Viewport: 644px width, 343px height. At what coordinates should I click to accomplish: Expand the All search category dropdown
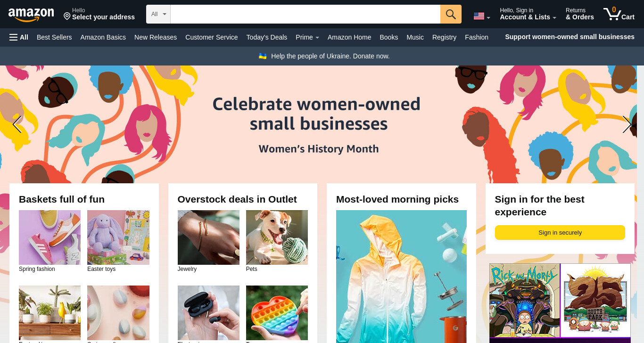click(158, 14)
